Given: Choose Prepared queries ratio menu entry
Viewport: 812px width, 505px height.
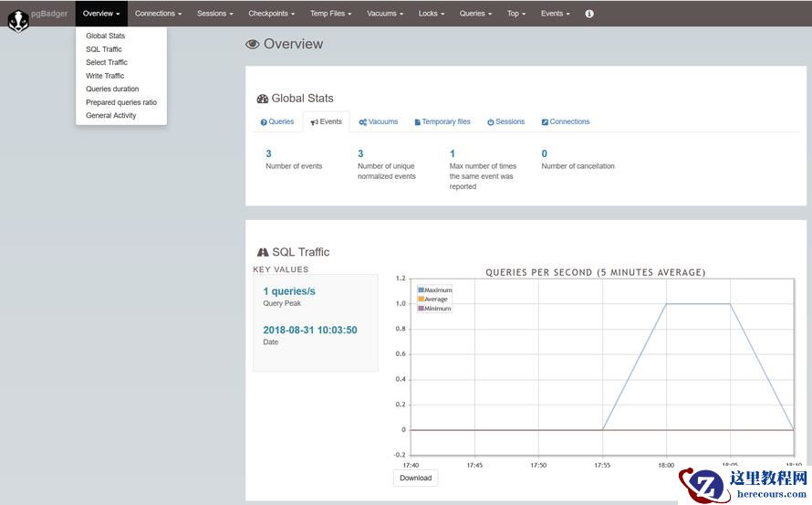Looking at the screenshot, I should tap(121, 102).
